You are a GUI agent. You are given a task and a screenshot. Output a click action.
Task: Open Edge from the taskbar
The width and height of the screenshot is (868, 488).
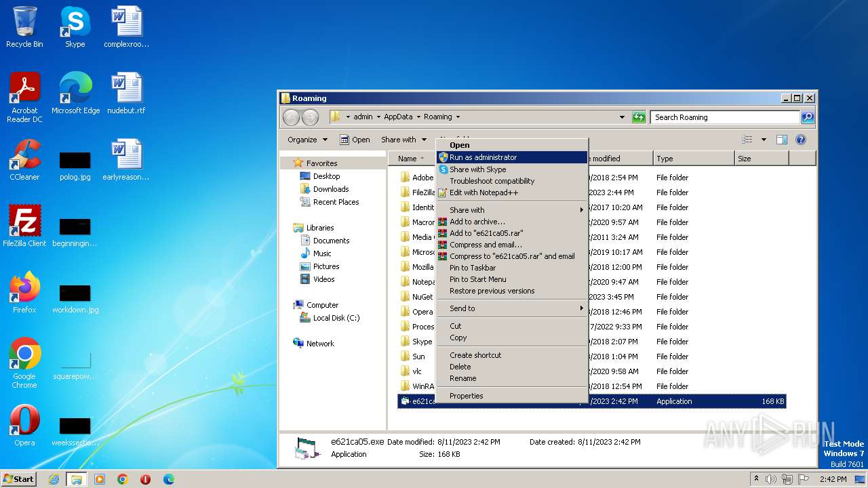(x=169, y=479)
